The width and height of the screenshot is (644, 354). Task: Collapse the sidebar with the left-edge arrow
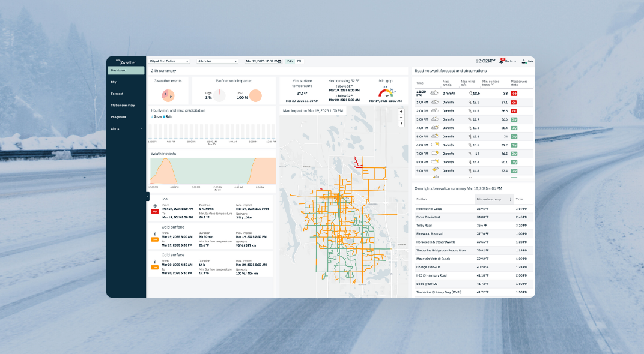tap(147, 197)
